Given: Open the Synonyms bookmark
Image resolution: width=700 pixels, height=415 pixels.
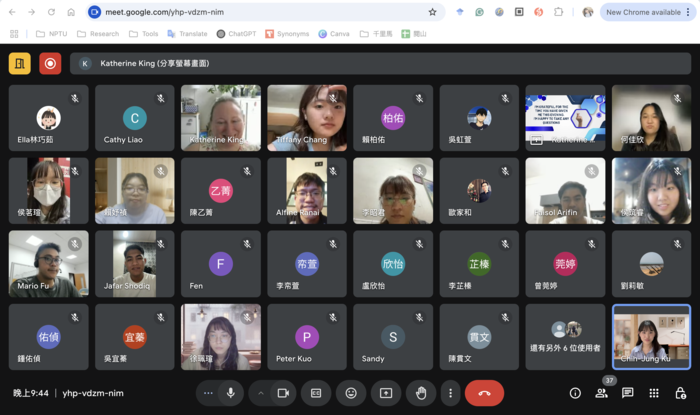Looking at the screenshot, I should tap(287, 33).
